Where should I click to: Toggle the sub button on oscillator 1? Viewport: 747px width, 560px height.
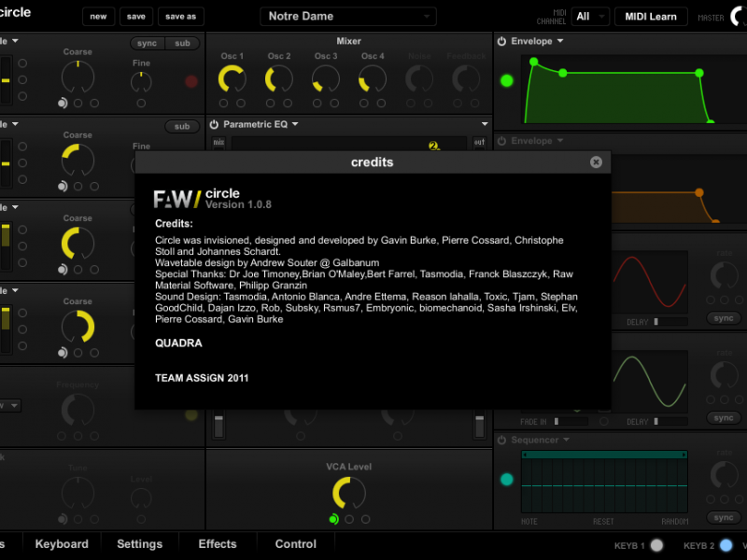tap(182, 43)
